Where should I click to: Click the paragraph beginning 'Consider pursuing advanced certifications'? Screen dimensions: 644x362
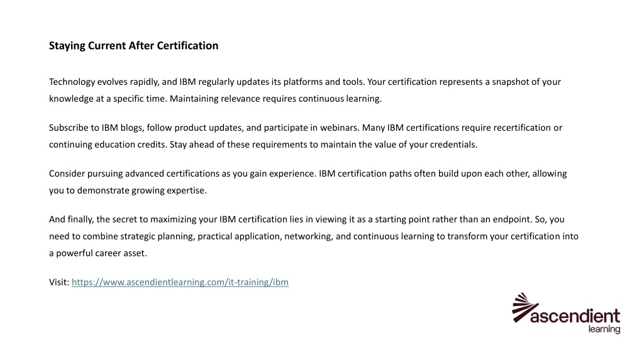(x=308, y=182)
